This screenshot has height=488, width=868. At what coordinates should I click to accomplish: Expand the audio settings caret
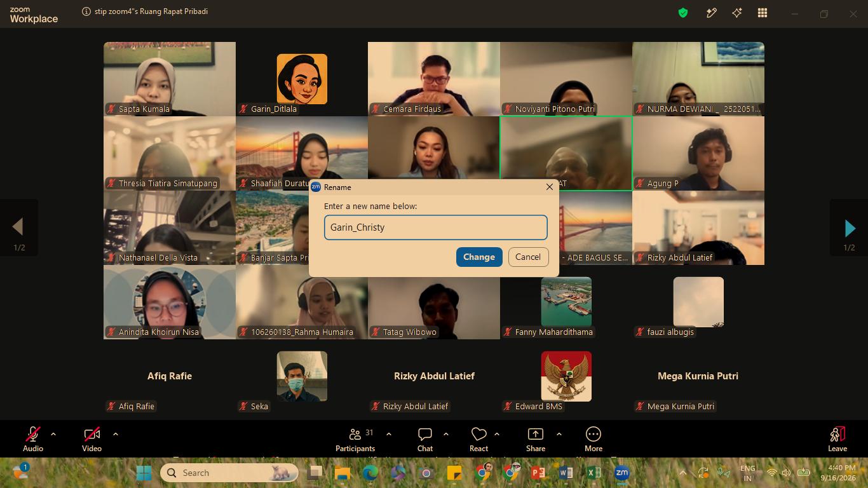(53, 434)
